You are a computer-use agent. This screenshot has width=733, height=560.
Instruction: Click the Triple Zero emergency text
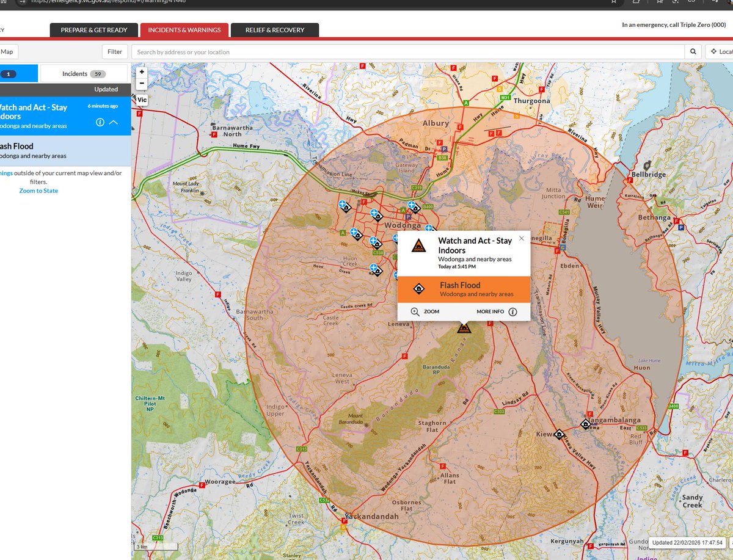tap(674, 25)
